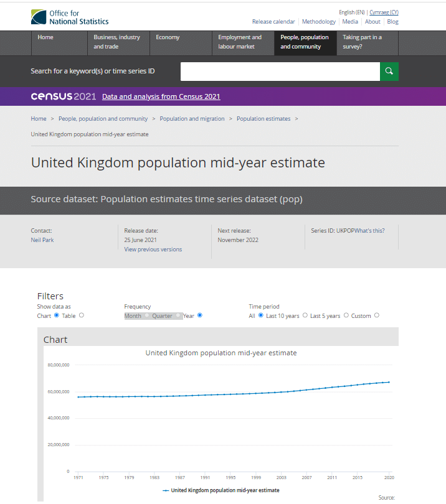
Task: Click Data and analysis from Census 2021
Action: coord(161,96)
